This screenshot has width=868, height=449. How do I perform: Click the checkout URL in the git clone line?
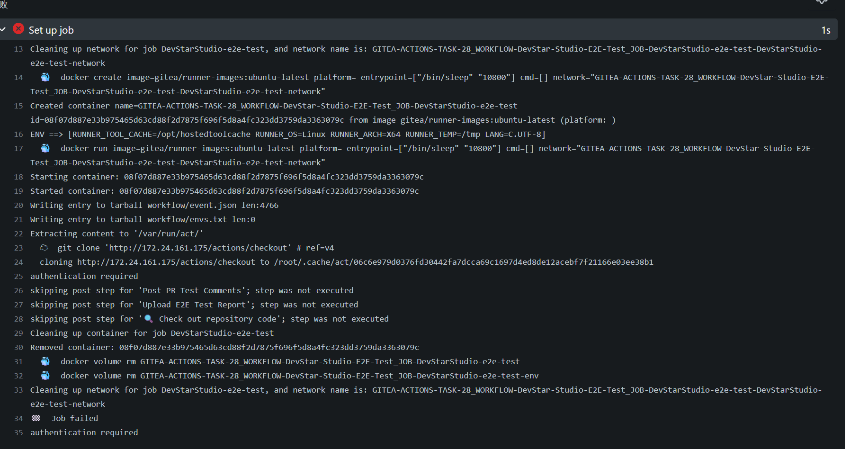coord(198,248)
